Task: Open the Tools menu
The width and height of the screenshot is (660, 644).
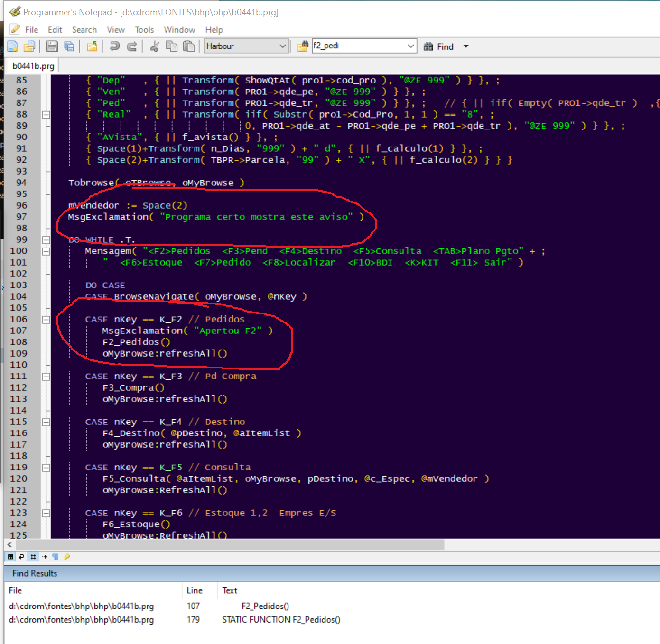Action: pyautogui.click(x=144, y=30)
